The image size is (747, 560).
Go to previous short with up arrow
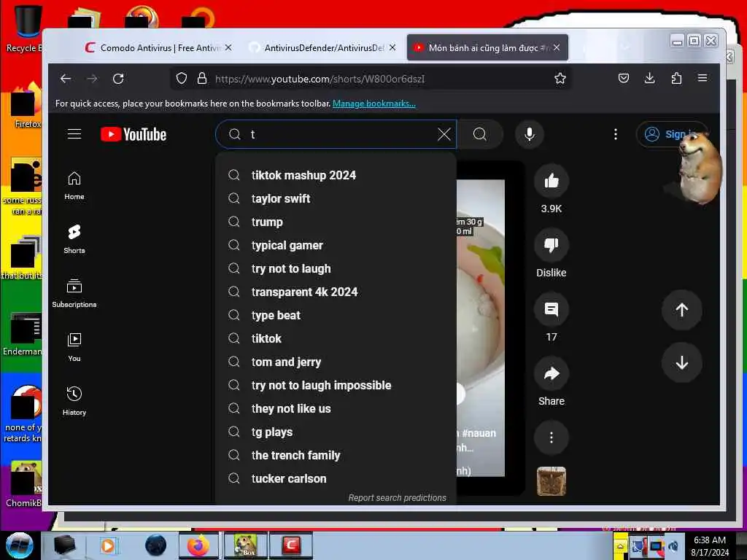[682, 310]
